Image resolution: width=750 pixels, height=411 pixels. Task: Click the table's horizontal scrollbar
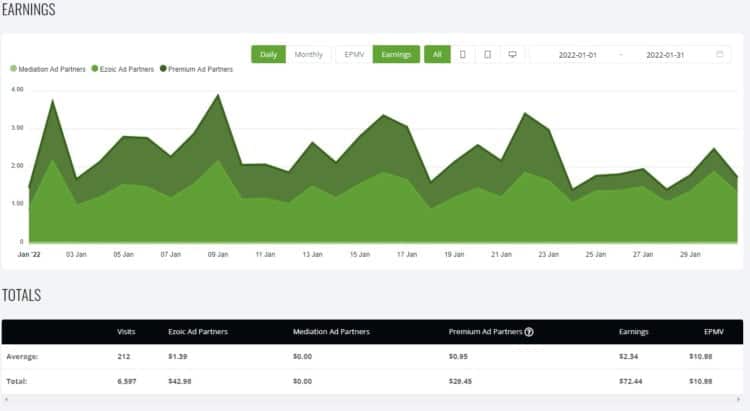[x=372, y=399]
